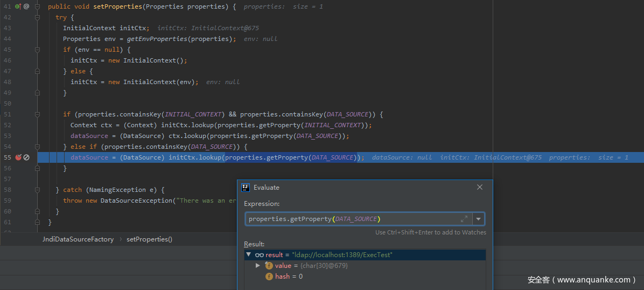The width and height of the screenshot is (644, 290).
Task: Click the field icon next to hash
Action: [x=269, y=277]
